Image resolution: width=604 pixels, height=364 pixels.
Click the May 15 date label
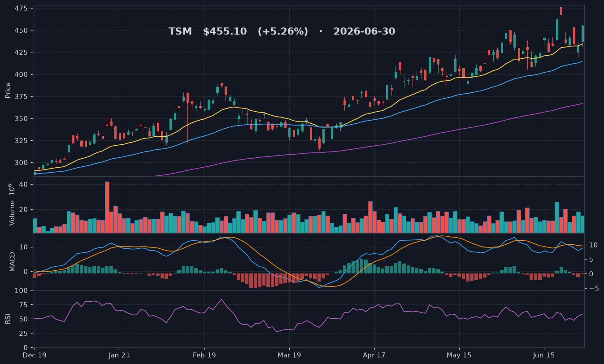pyautogui.click(x=459, y=355)
